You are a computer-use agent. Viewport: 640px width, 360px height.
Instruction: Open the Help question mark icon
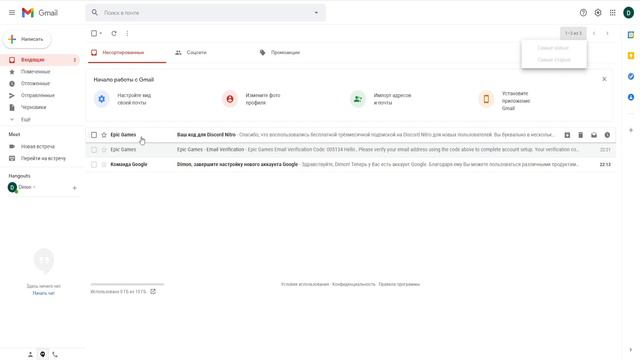(583, 13)
